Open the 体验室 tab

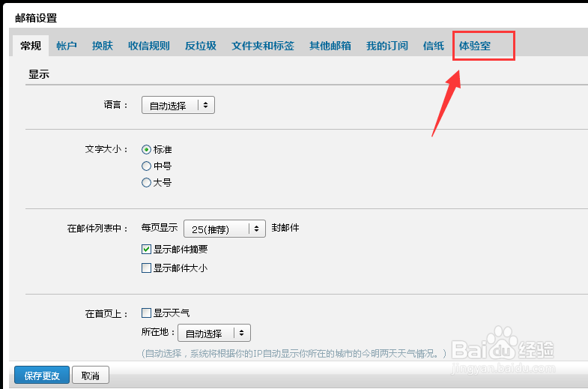pyautogui.click(x=475, y=46)
